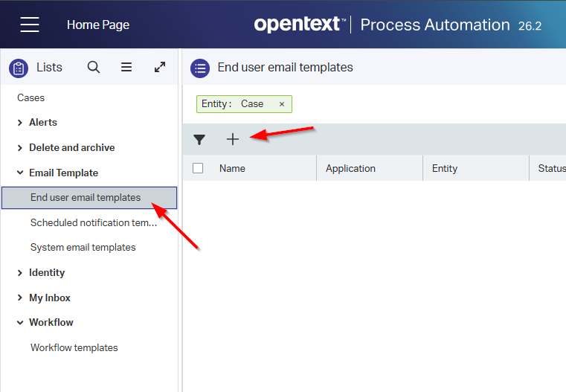Click the End user email templates heading
The width and height of the screenshot is (566, 392).
285,68
